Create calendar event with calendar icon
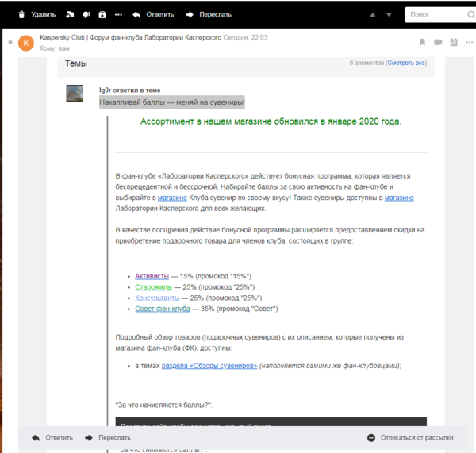476x453 pixels. (x=454, y=42)
